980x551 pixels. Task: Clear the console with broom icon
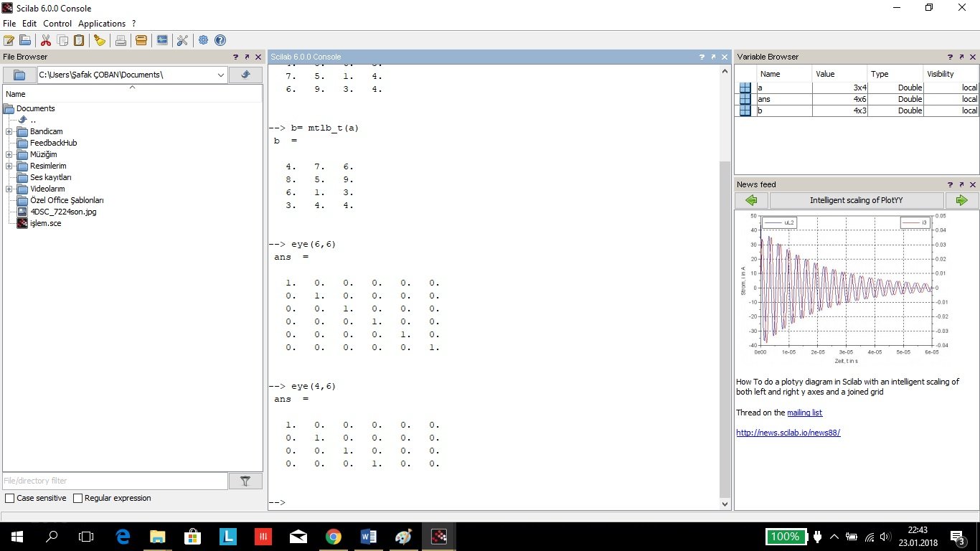pos(100,40)
